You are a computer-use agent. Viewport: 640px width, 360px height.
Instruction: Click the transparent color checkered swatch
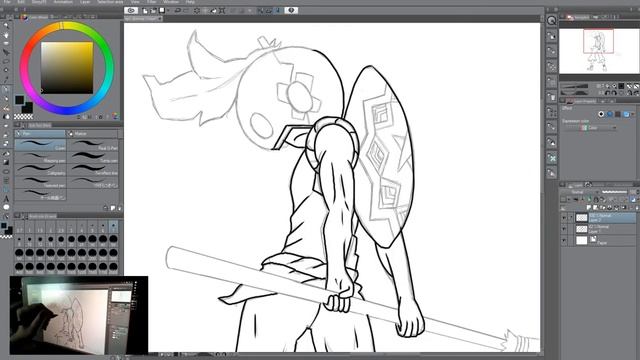click(x=24, y=117)
